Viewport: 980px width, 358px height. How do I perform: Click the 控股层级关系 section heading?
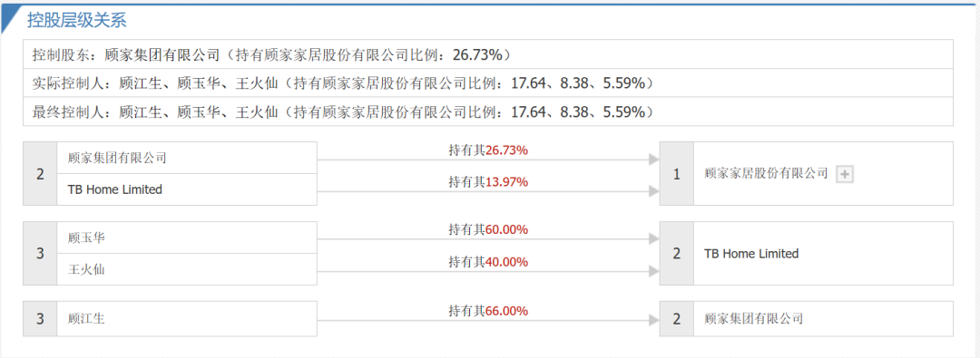coord(76,20)
